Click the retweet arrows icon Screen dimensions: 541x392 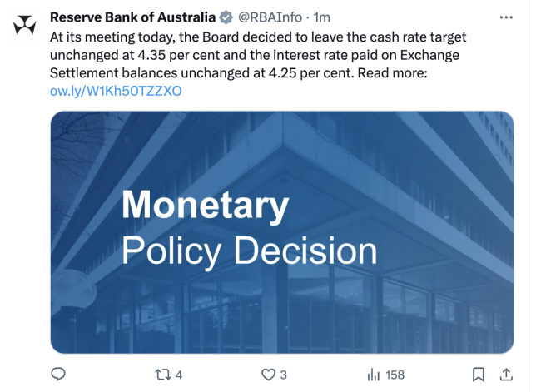click(162, 375)
